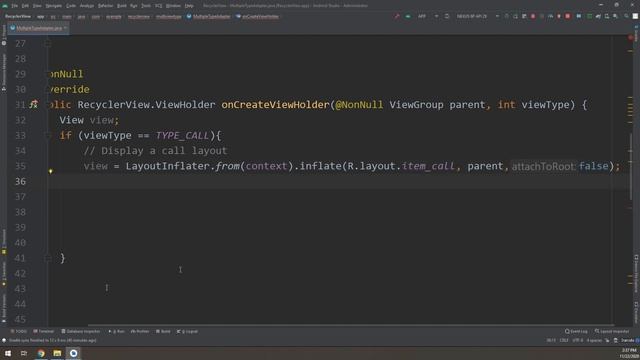The width and height of the screenshot is (640, 360).
Task: Click the user avatar icon in toolbar
Action: pos(635,16)
